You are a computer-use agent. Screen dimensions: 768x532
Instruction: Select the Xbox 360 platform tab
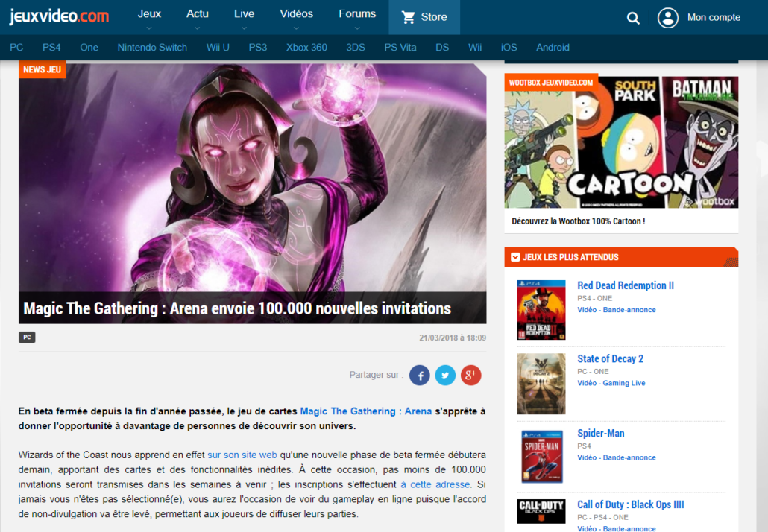coord(306,48)
